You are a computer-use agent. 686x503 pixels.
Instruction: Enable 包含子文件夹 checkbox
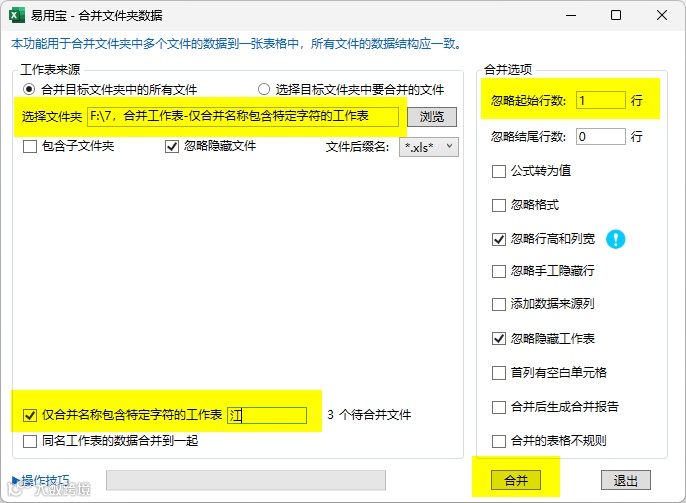point(30,146)
